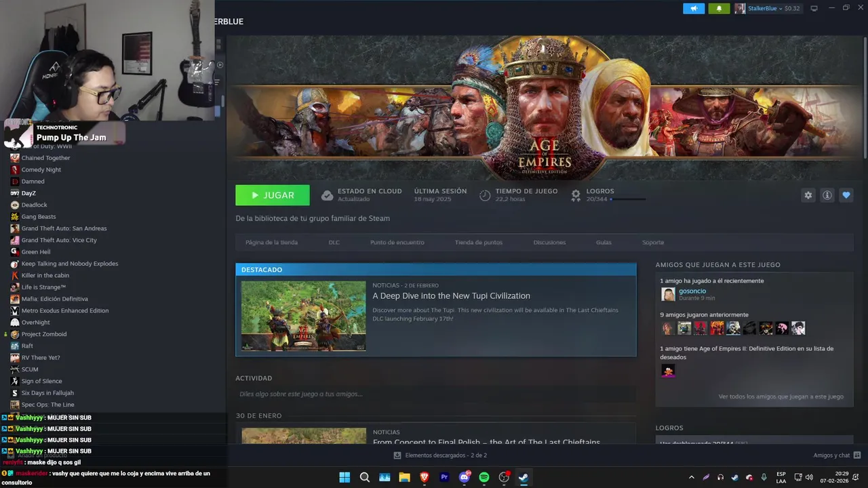Select Killer in the cabin
The image size is (868, 488).
point(45,275)
